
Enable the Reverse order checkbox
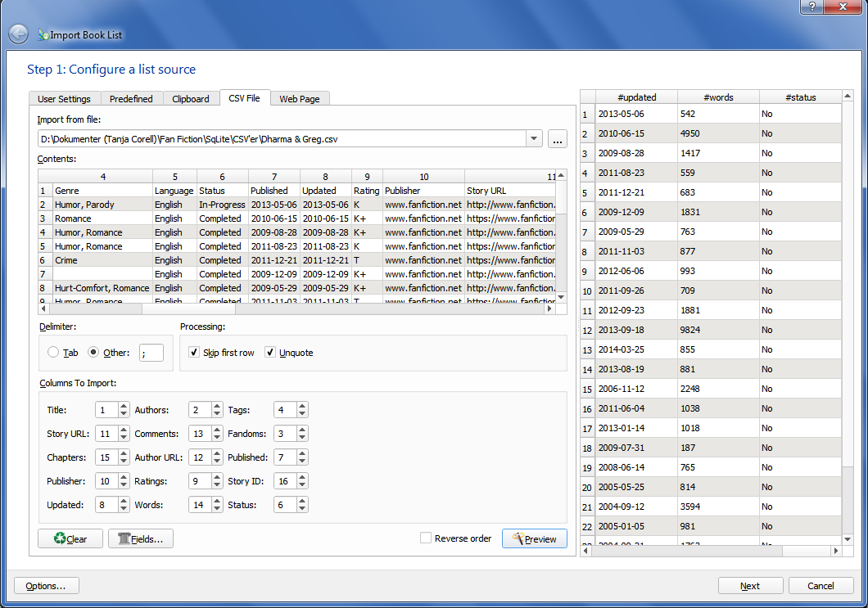[x=426, y=538]
